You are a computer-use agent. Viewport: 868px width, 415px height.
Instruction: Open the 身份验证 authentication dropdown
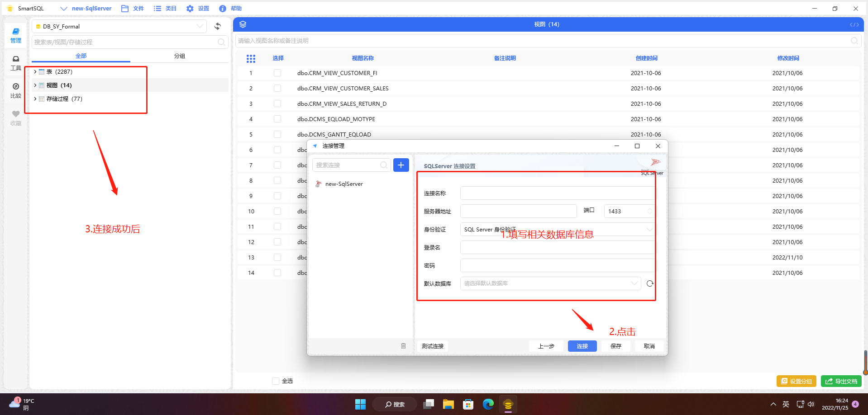(x=558, y=229)
